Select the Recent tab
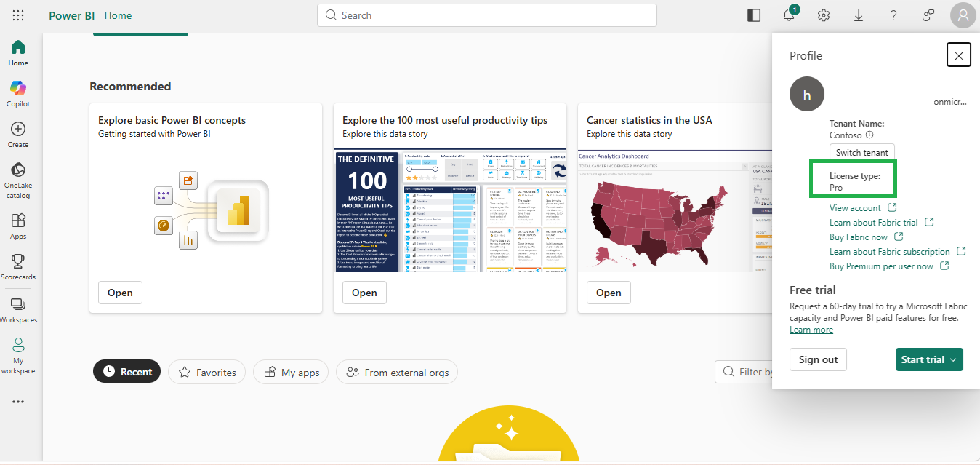 point(127,372)
